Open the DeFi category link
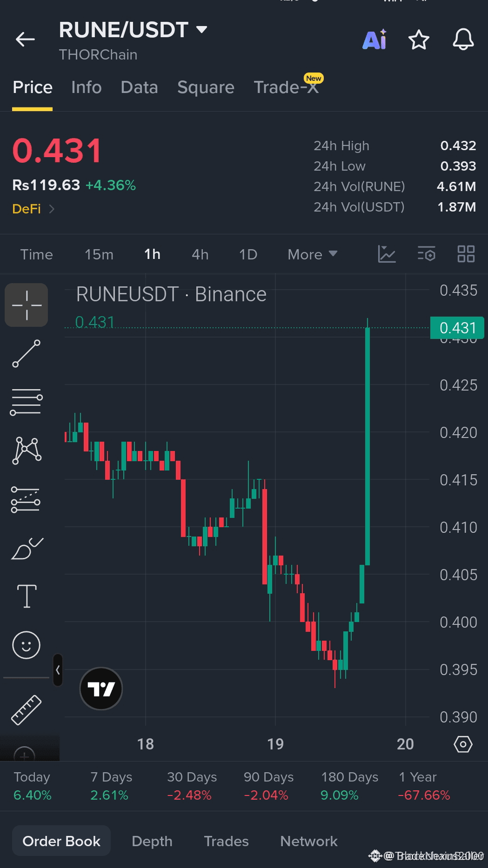The width and height of the screenshot is (488, 868). click(33, 209)
